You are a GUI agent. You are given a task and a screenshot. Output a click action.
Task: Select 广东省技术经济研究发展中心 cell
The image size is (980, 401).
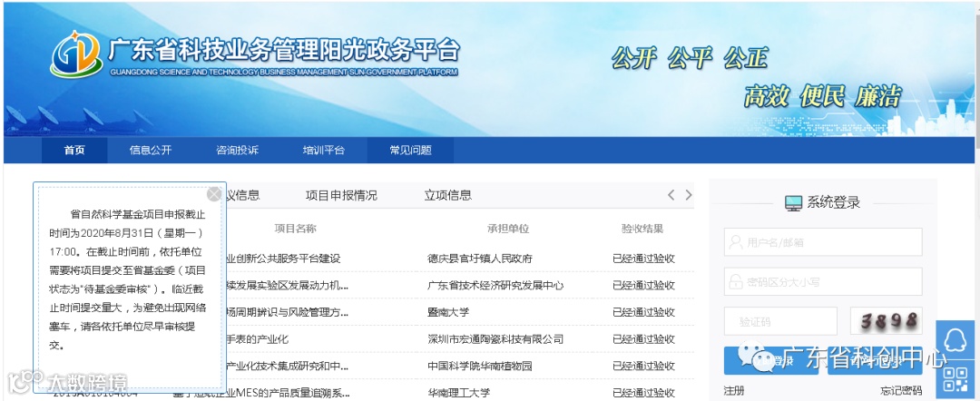[495, 286]
